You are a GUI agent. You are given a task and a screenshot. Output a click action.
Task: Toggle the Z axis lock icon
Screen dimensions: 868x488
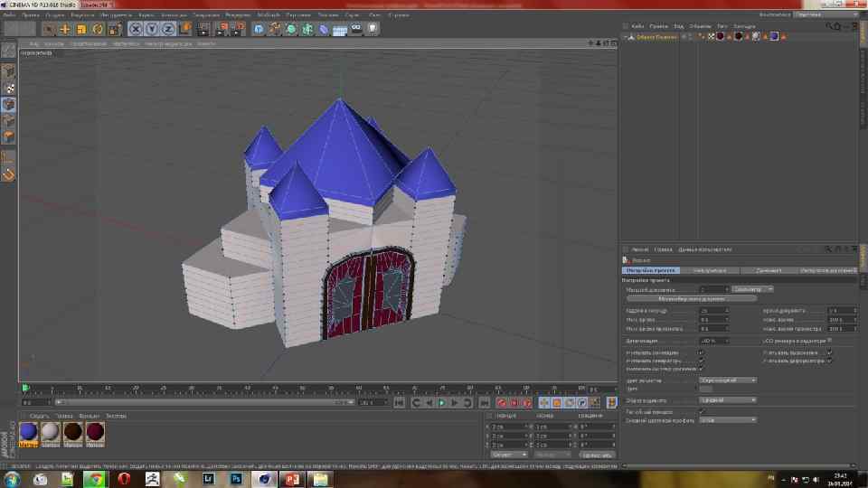point(168,29)
